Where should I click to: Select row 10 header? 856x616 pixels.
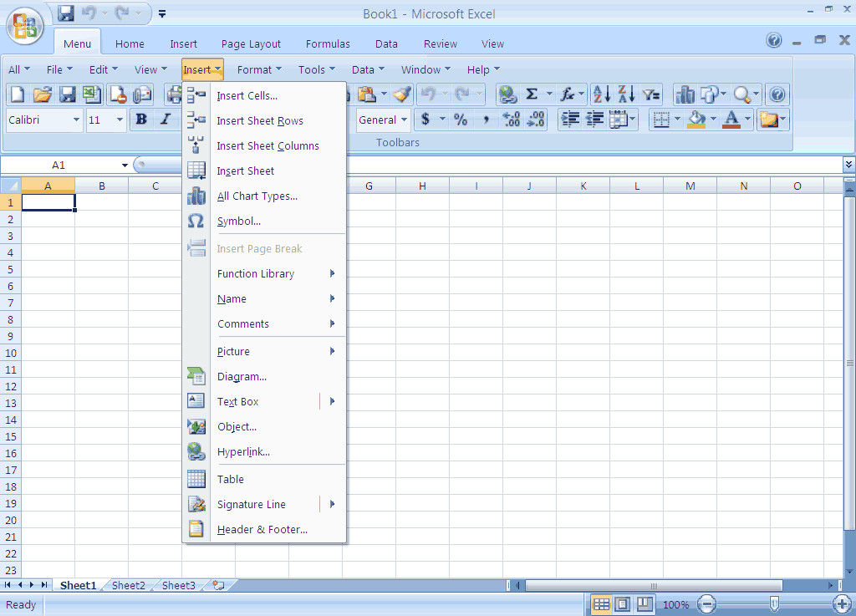click(x=10, y=353)
